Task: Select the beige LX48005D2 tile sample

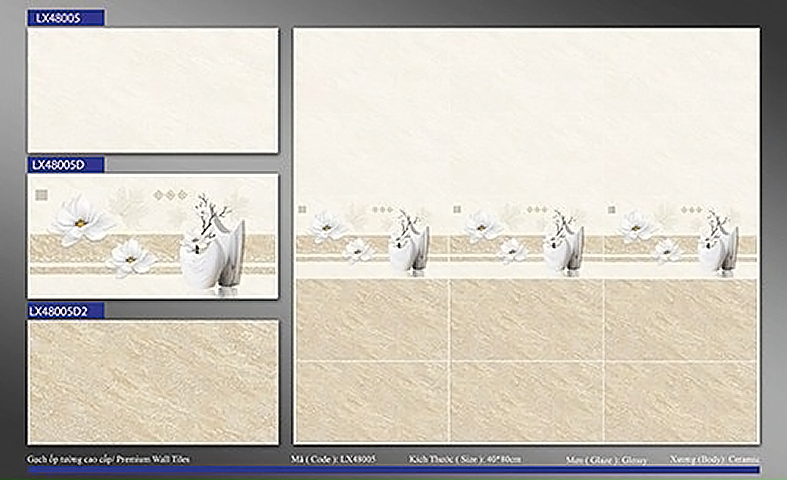Action: (x=153, y=383)
